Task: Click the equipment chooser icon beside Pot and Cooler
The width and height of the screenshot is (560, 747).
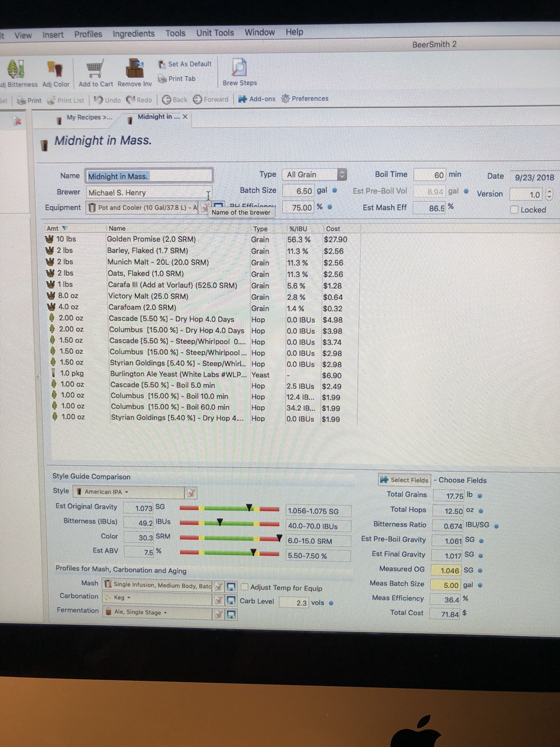Action: tap(204, 207)
